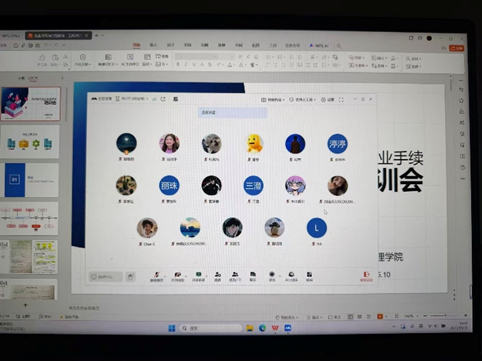Click the leave meeting button in red
The image size is (482, 361).
366,277
